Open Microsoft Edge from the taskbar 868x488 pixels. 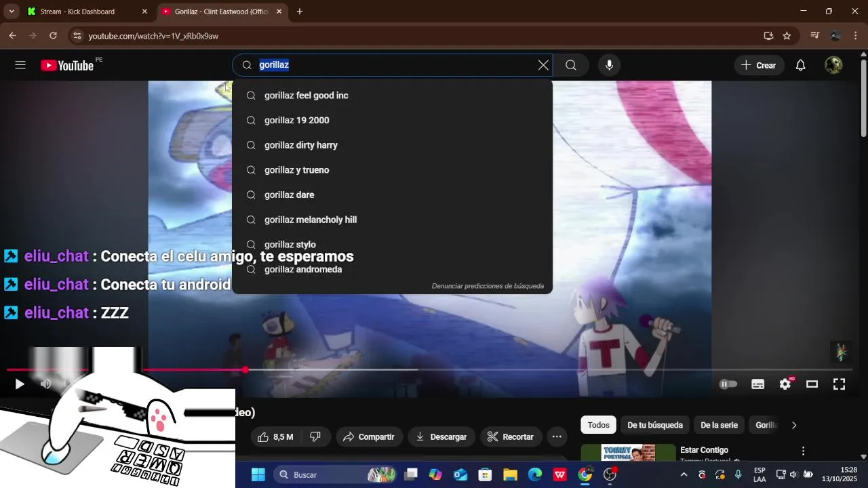tap(535, 475)
